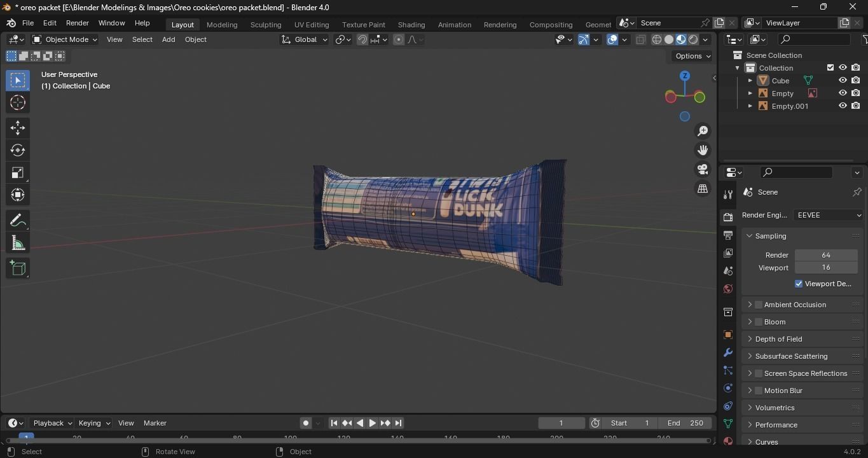
Task: Switch to Modeling workspace tab
Action: (222, 24)
